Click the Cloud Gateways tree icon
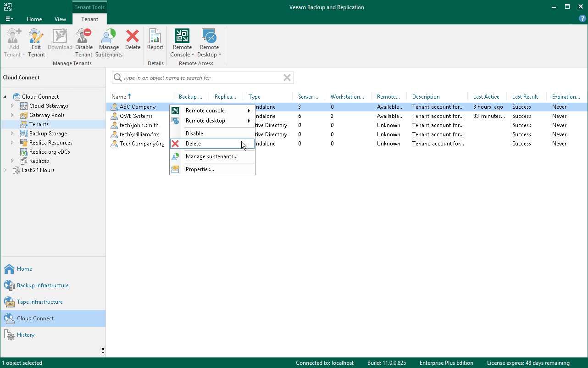 [x=24, y=106]
